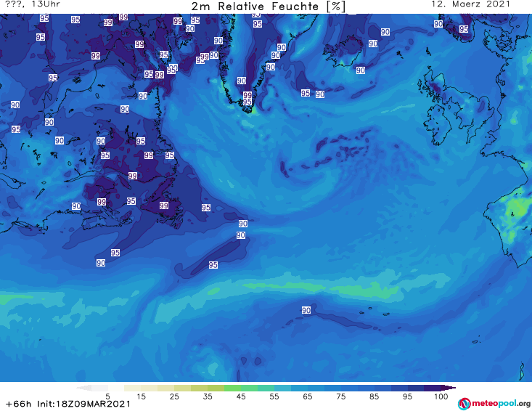Click the legend value '5'
The height and width of the screenshot is (411, 532).
point(107,396)
